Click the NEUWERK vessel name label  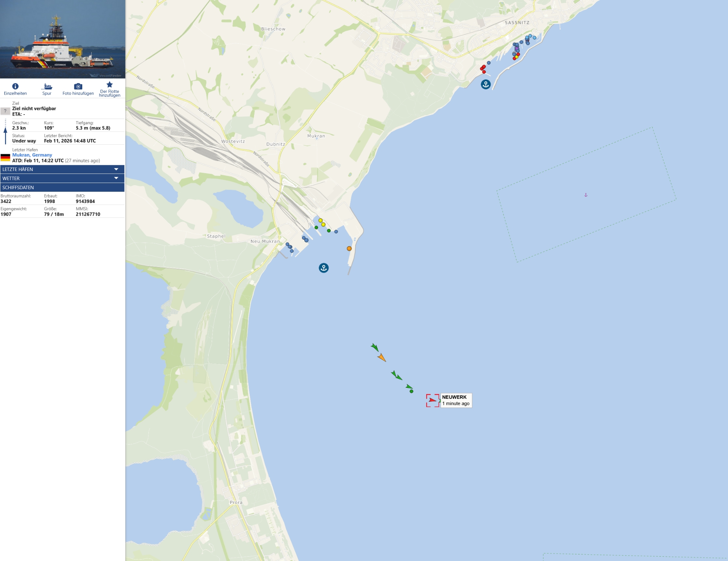(454, 397)
